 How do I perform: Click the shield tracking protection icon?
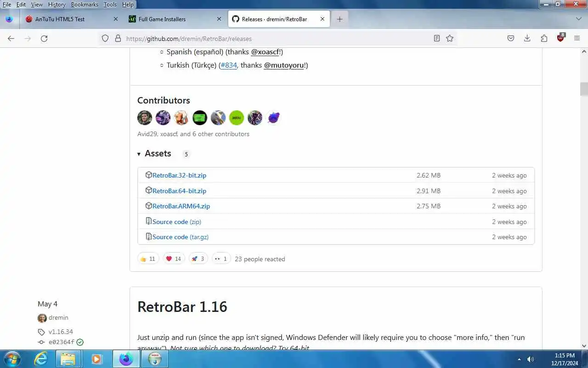[105, 39]
